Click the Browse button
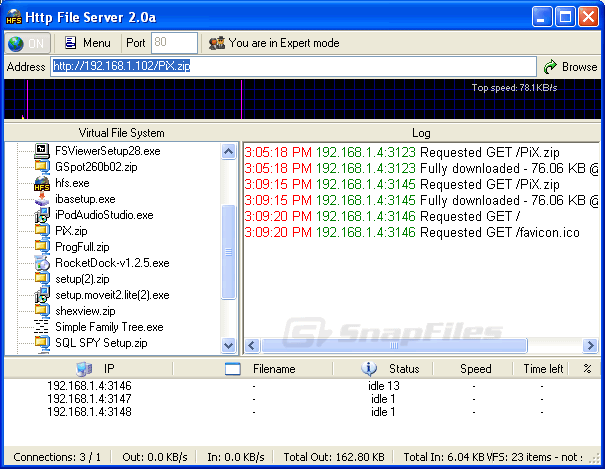 pos(570,67)
